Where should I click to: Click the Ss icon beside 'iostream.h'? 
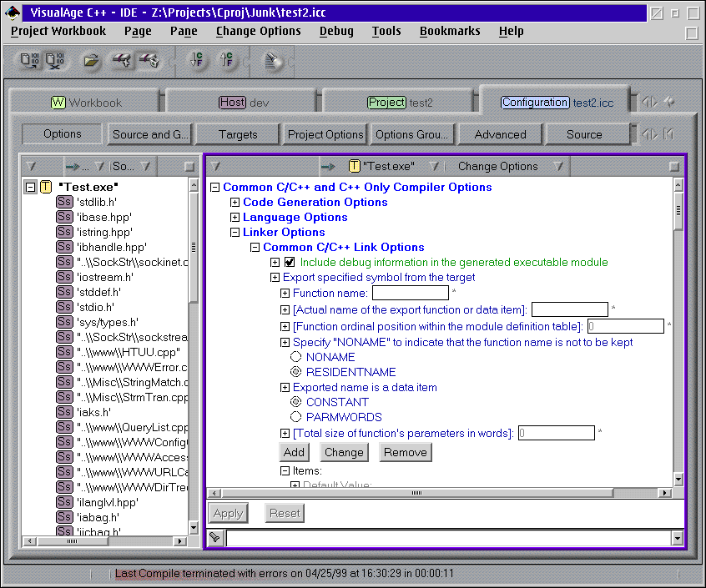[x=64, y=277]
